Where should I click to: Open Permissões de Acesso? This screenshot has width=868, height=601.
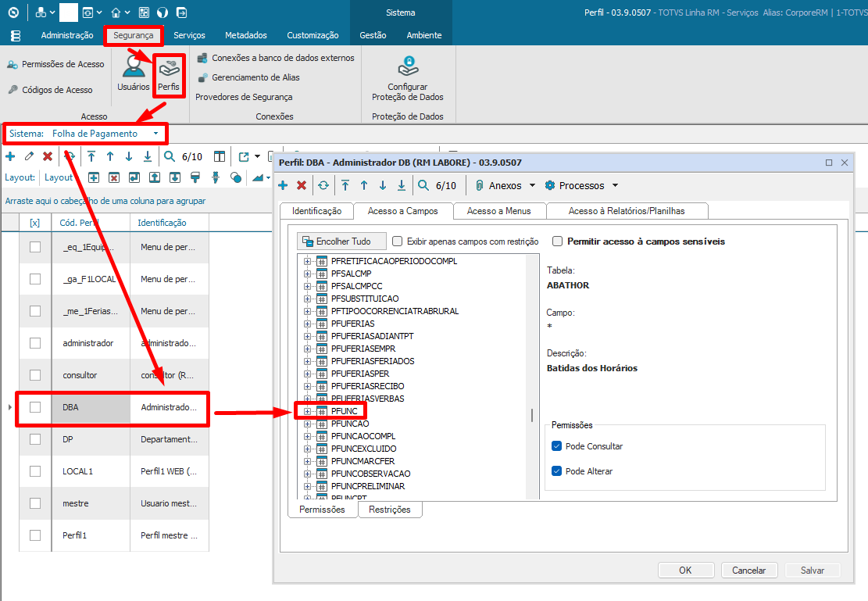coord(55,64)
